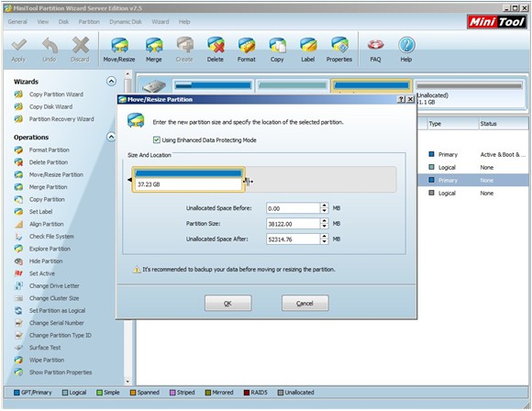Increase Unallocated Space After value
The image size is (532, 411).
325,237
